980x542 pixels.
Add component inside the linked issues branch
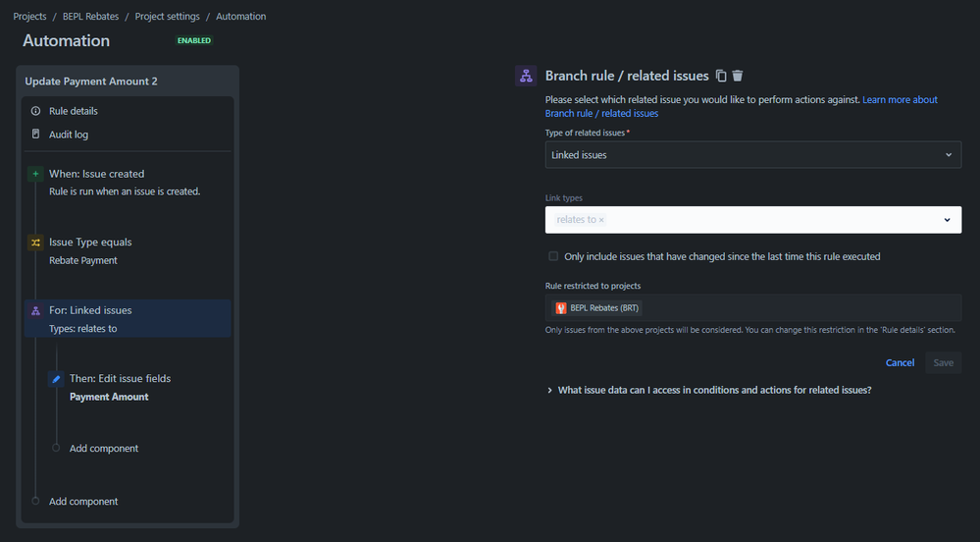(104, 448)
